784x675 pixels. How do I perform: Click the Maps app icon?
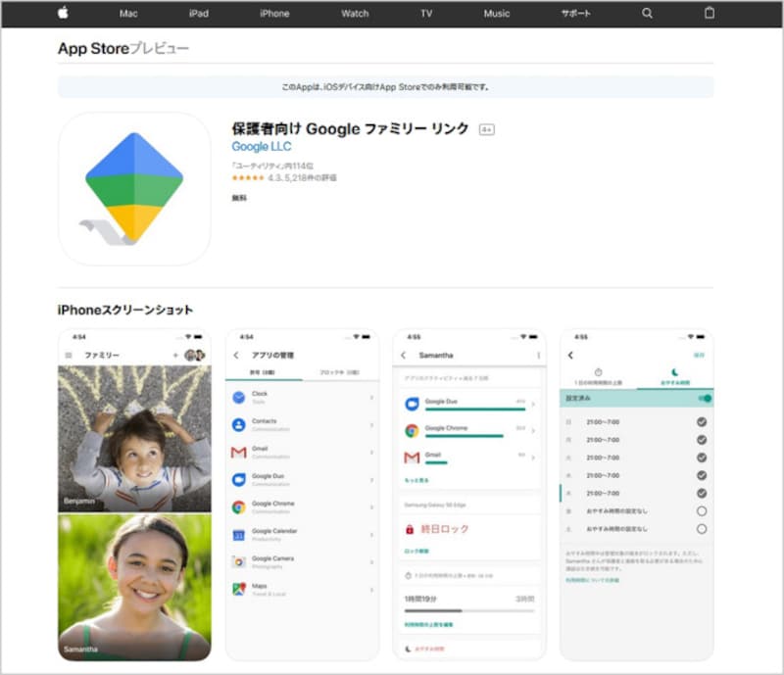[x=238, y=587]
